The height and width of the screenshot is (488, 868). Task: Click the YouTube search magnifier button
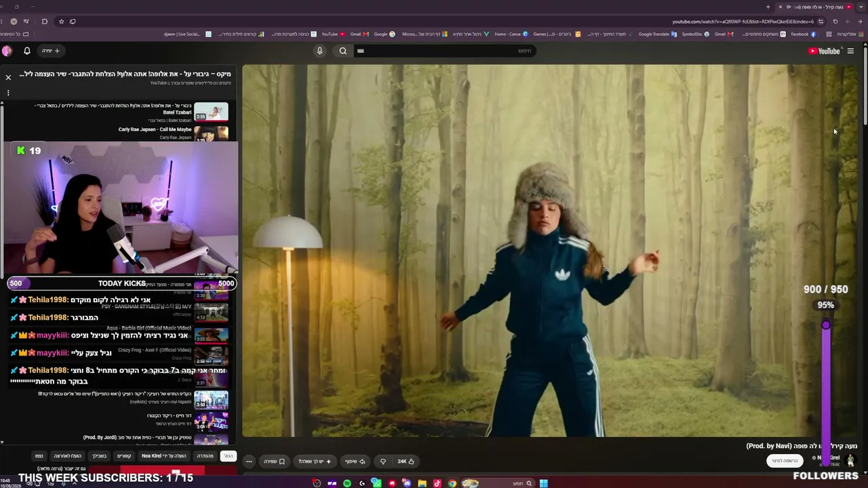point(343,51)
